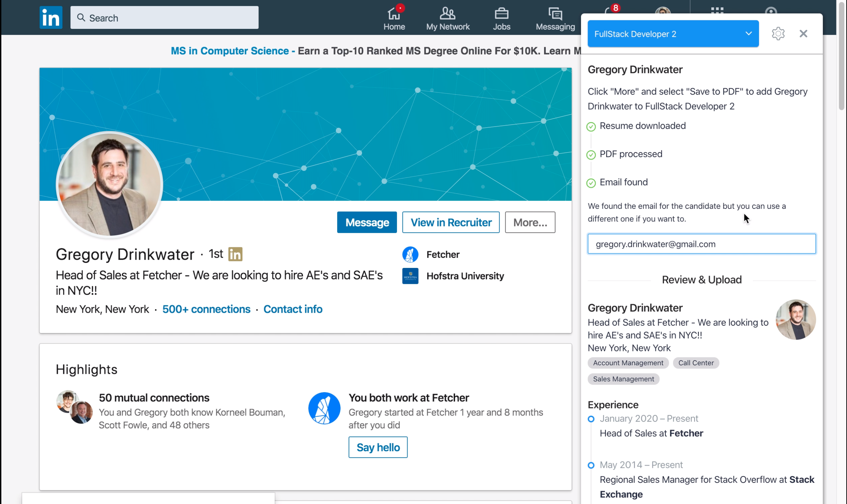Screen dimensions: 847x504
Task: Click the LinkedIn logo
Action: point(50,17)
